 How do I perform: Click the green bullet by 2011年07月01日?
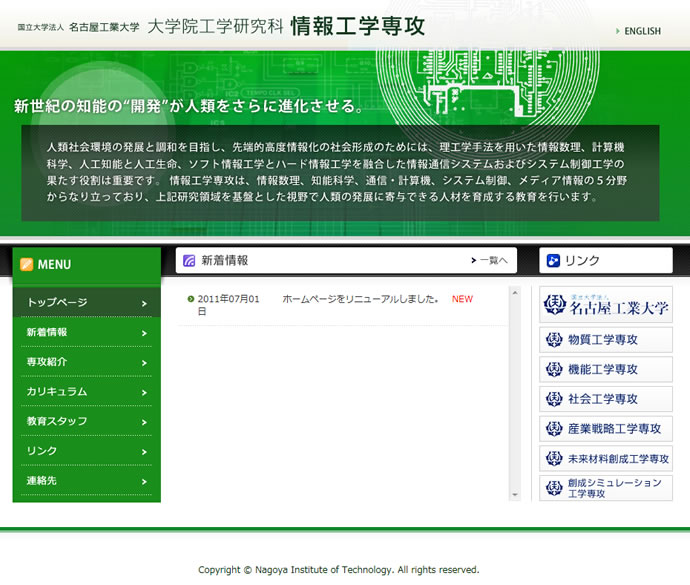click(191, 299)
